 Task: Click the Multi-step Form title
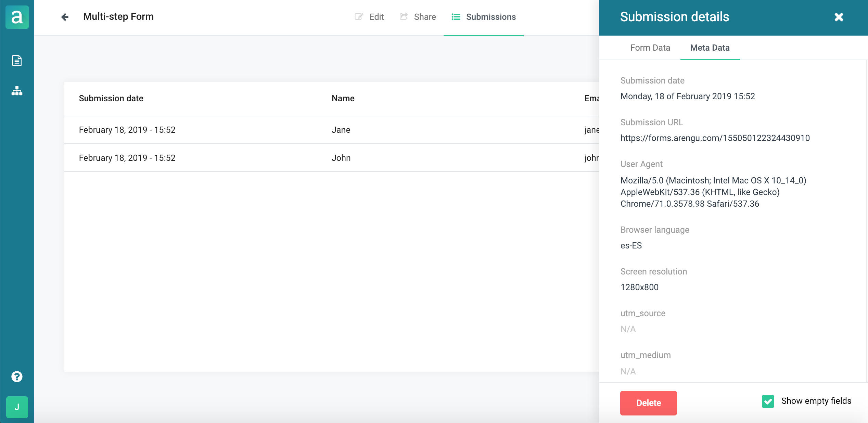tap(118, 16)
